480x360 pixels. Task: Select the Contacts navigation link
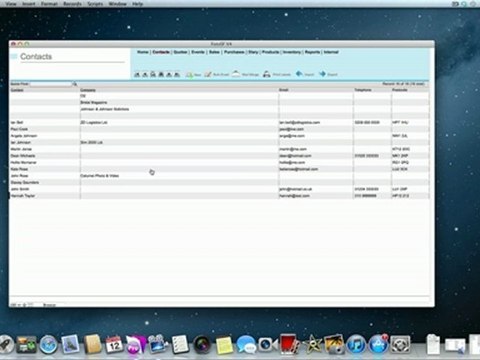click(x=161, y=52)
